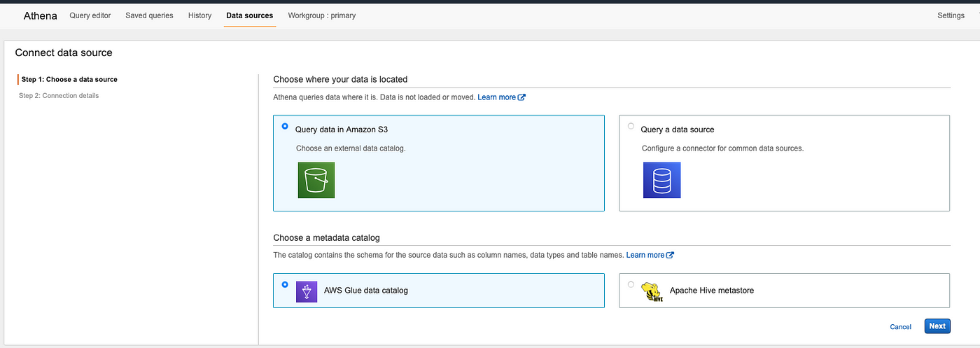Click the Apache Hive bee logo
The width and height of the screenshot is (980, 348).
[652, 291]
